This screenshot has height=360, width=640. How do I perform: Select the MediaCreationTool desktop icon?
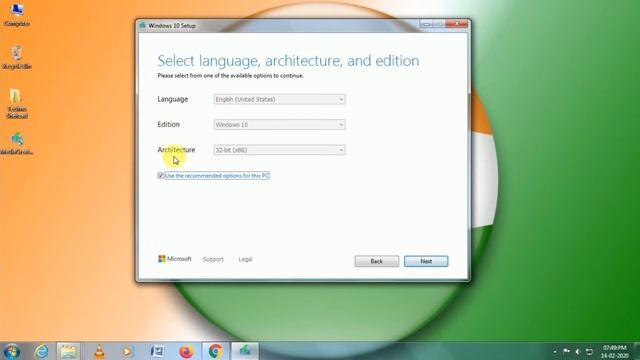(x=17, y=143)
